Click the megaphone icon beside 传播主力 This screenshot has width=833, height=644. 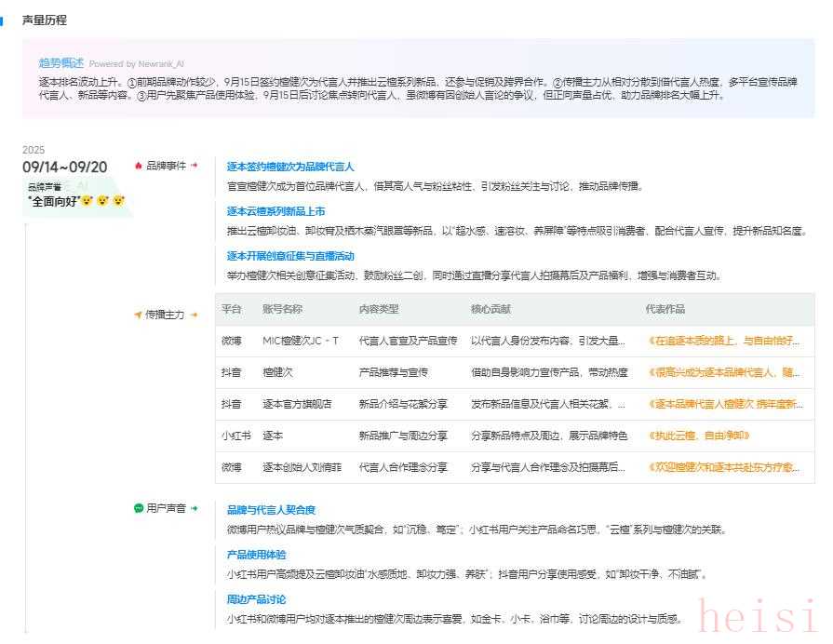[x=139, y=315]
